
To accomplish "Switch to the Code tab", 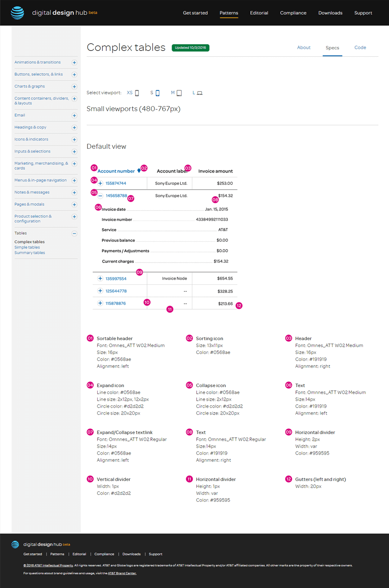I will [360, 48].
